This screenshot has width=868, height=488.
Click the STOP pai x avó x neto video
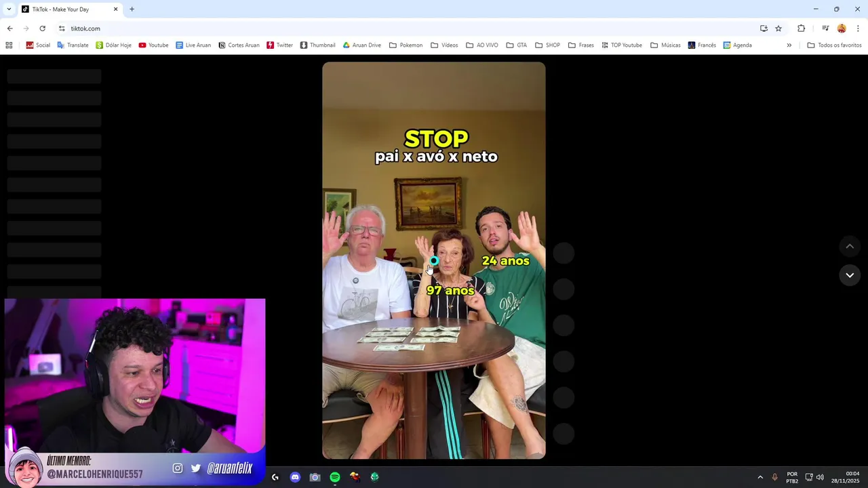click(434, 260)
